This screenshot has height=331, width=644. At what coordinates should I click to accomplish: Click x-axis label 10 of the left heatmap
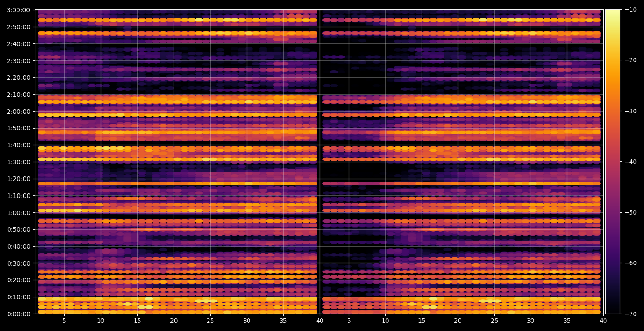coord(100,321)
